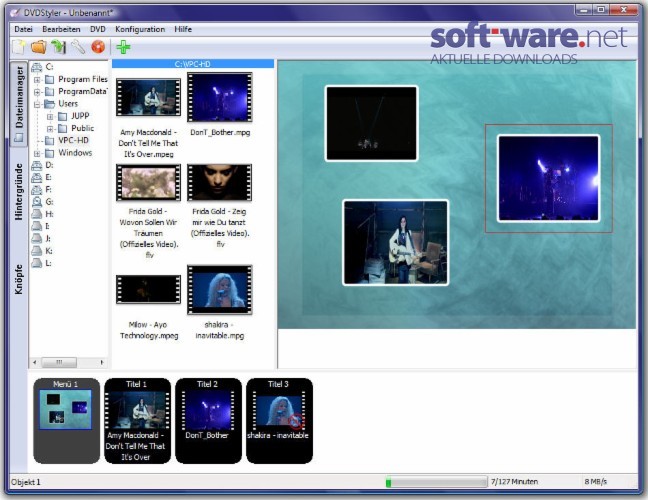Minimize the DVDStyler window
The image size is (648, 500).
tap(584, 10)
